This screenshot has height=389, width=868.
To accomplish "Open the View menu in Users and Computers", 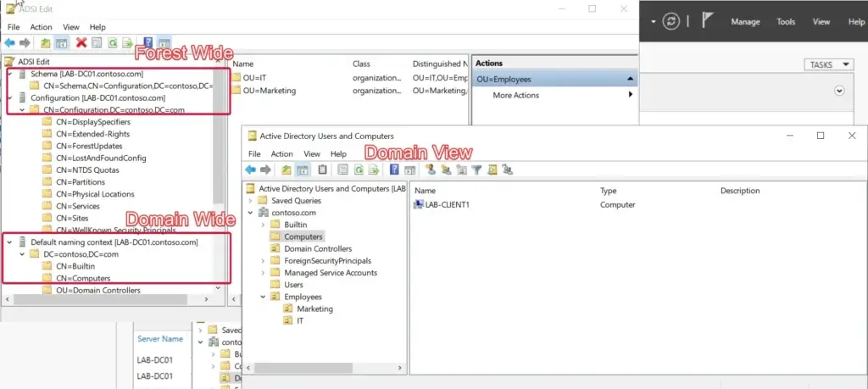I will (x=312, y=154).
